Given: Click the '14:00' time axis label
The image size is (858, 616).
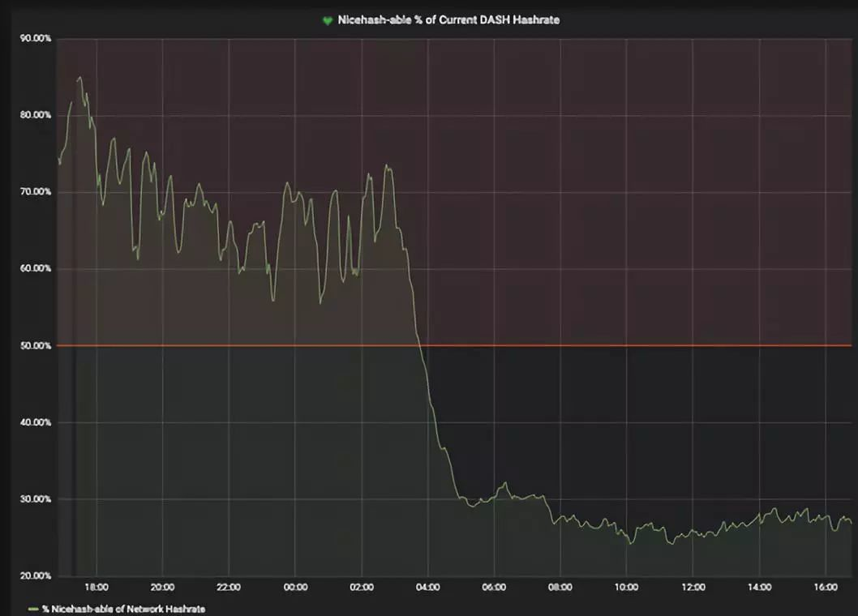Looking at the screenshot, I should (x=760, y=587).
